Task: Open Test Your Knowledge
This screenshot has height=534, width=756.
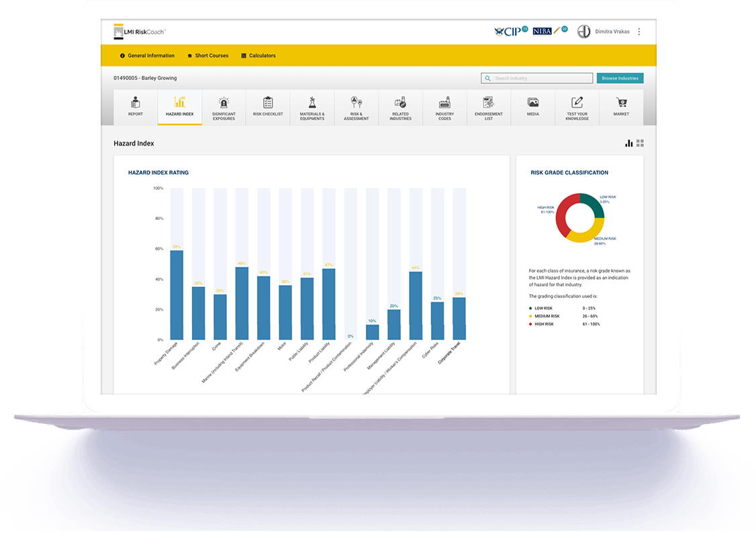Action: click(577, 107)
